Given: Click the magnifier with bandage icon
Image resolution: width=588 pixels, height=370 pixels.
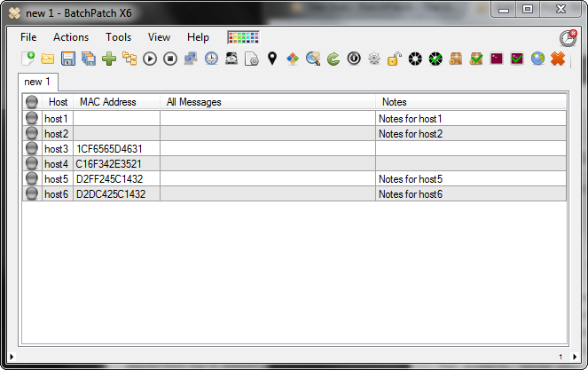Looking at the screenshot, I should tap(313, 59).
